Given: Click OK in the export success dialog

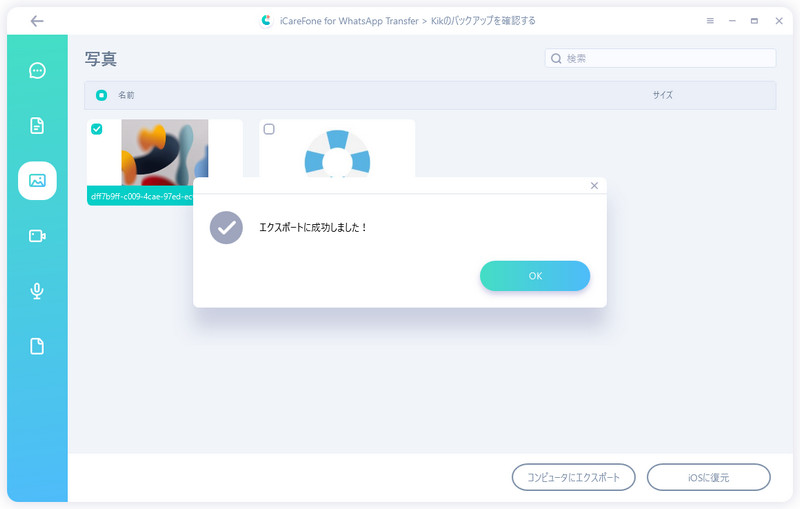Looking at the screenshot, I should (535, 276).
